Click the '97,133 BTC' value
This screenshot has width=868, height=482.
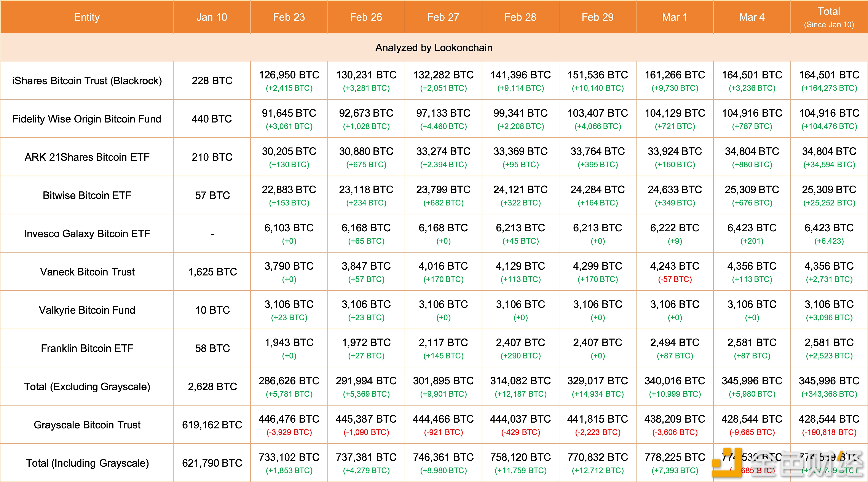[443, 113]
